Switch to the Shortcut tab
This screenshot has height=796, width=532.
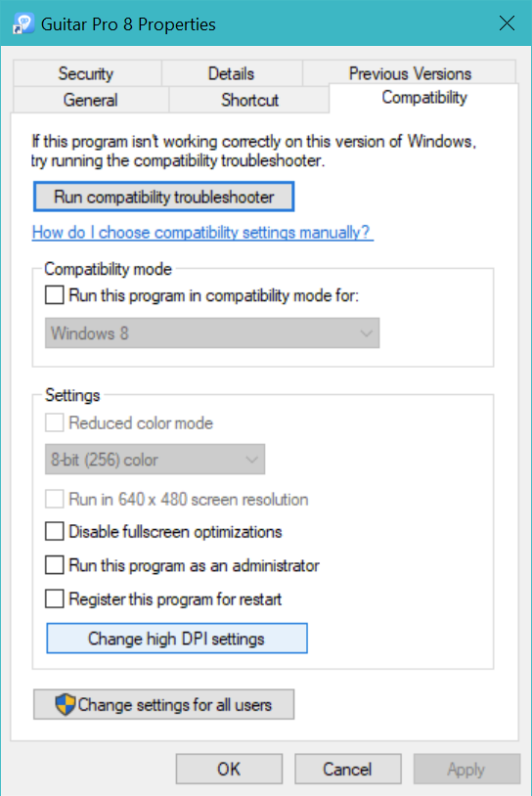[x=249, y=100]
